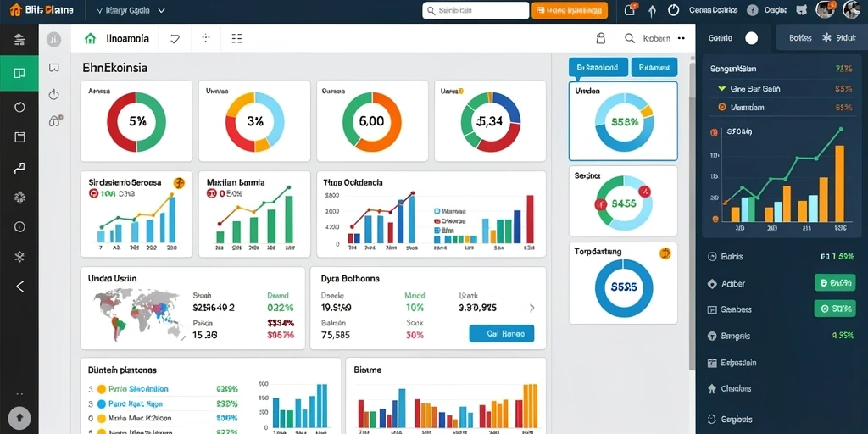The width and height of the screenshot is (868, 434).
Task: Open the dropdown chevron beside Nargr Cgale
Action: 161,10
